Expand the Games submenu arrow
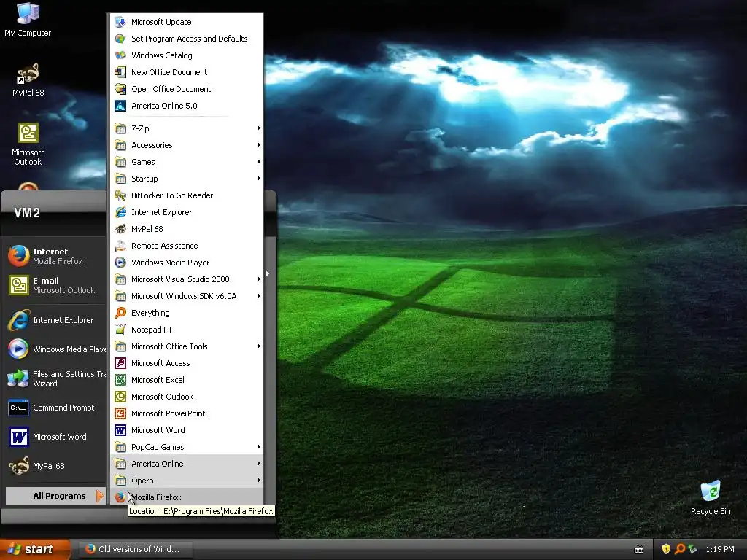This screenshot has height=560, width=747. point(259,162)
